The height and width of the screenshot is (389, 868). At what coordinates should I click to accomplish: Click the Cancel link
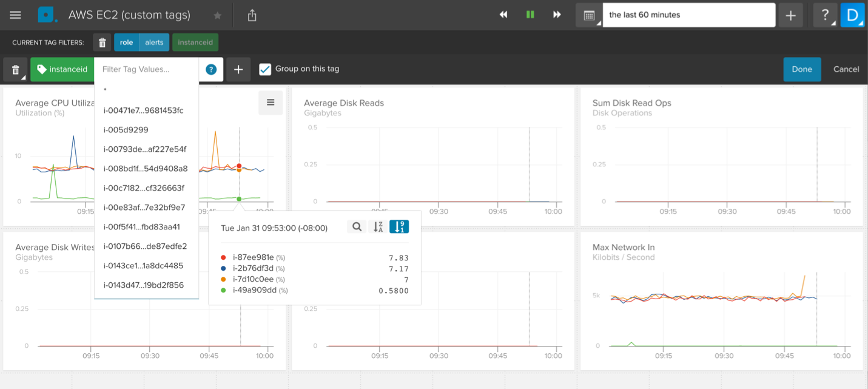click(846, 69)
